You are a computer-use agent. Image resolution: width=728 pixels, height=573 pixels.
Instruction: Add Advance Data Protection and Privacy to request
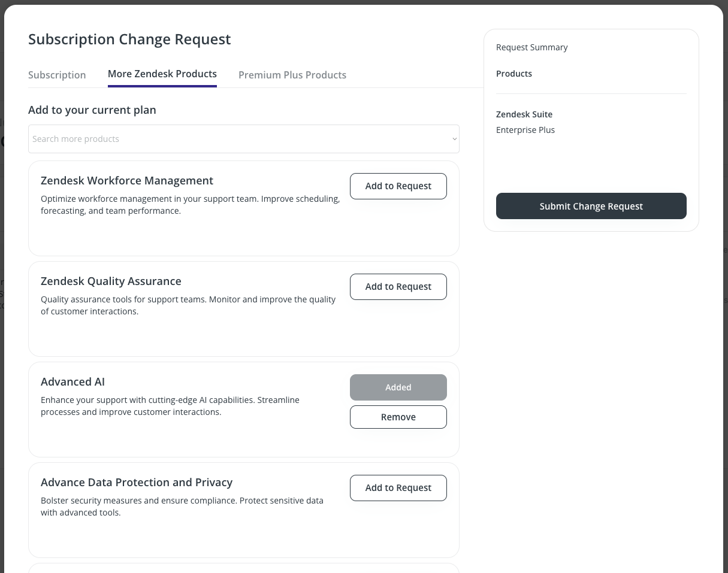pyautogui.click(x=398, y=488)
